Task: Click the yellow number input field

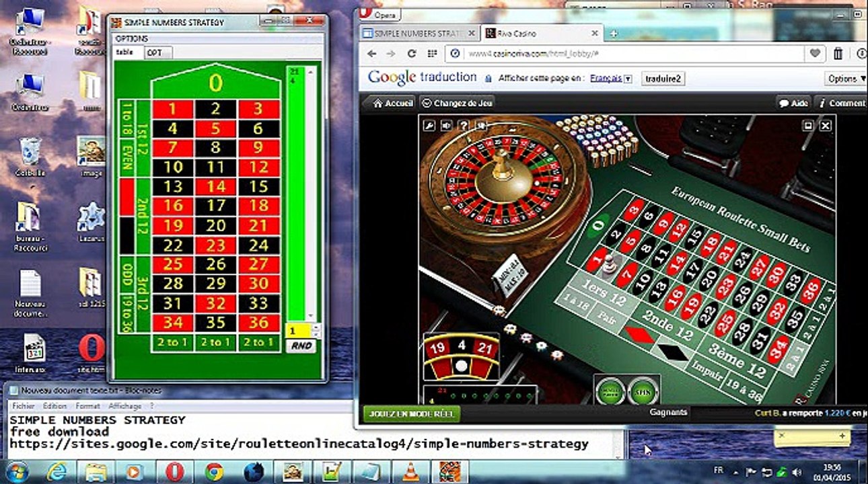Action: click(299, 331)
